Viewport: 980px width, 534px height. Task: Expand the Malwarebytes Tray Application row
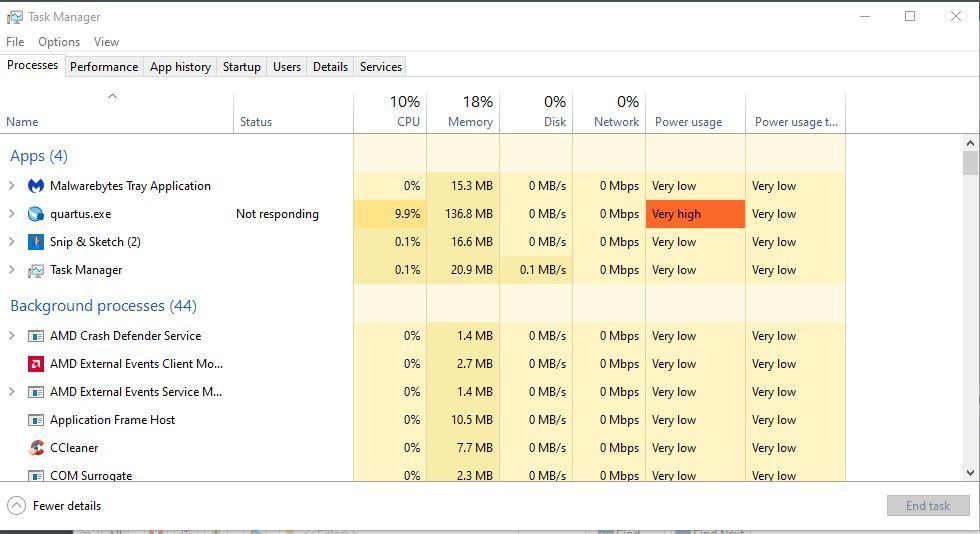click(x=12, y=186)
